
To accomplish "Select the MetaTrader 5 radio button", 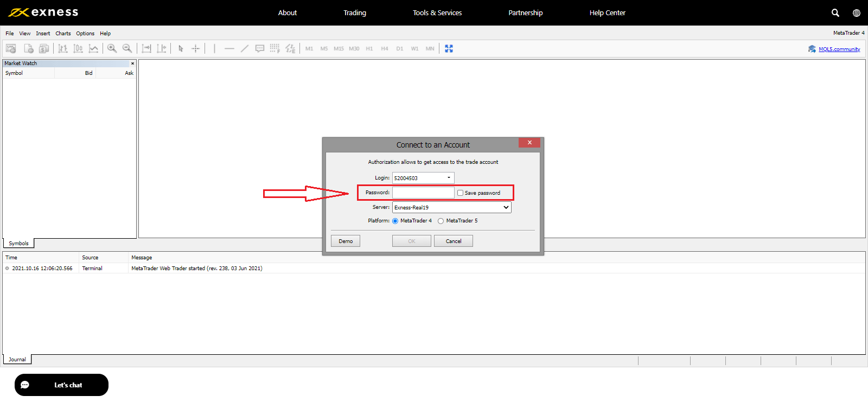I will point(441,221).
